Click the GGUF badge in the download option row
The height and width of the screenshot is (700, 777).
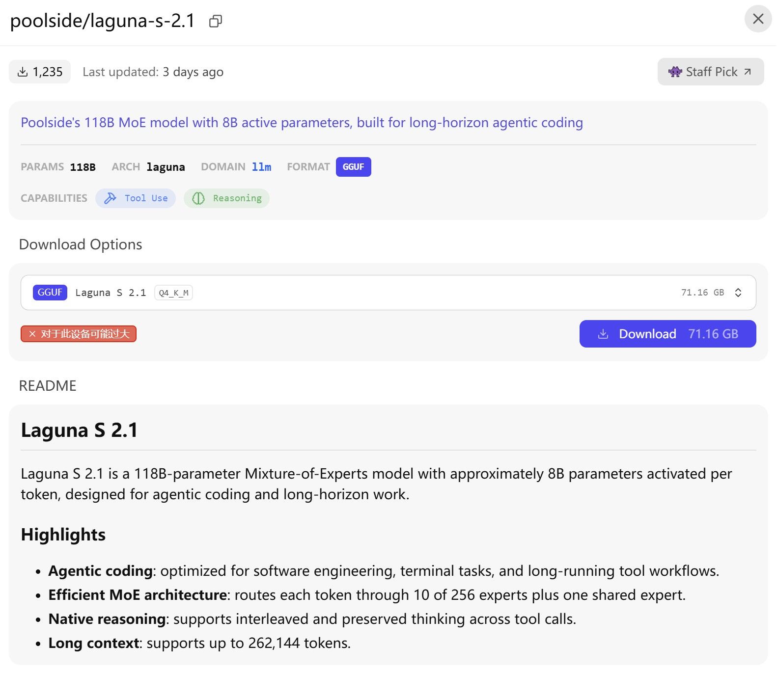(50, 293)
